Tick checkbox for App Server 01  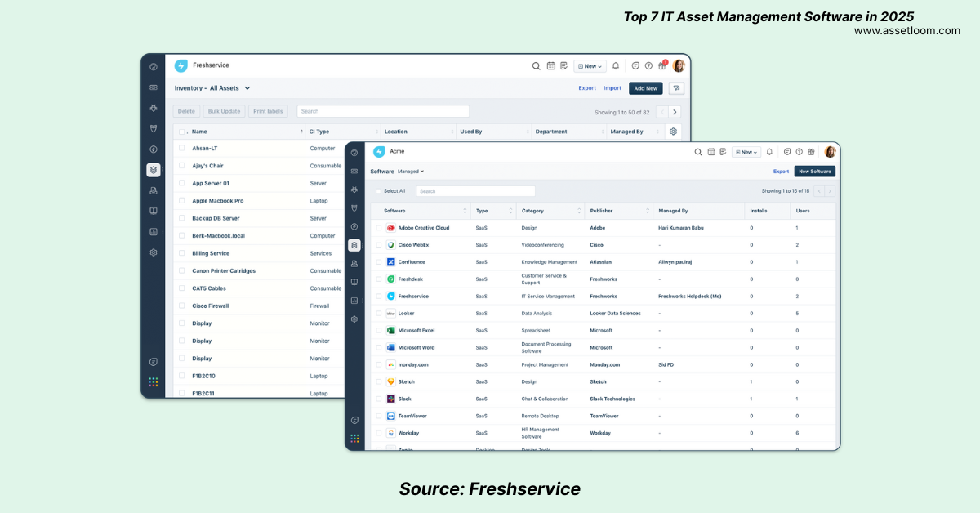tap(181, 183)
